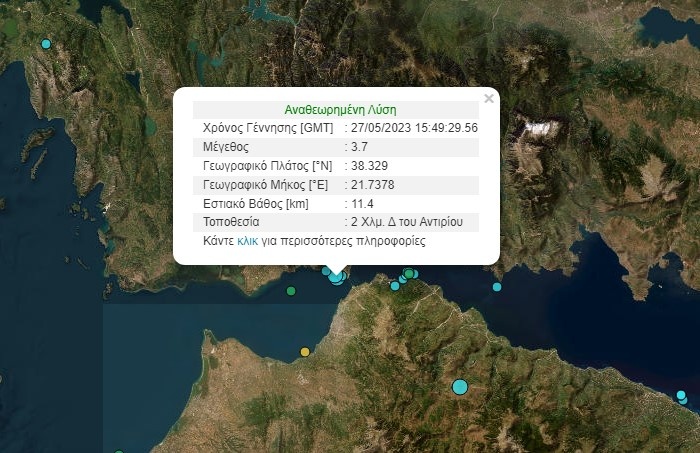
Task: Click the focal depth value 11.4
Action: coord(362,203)
